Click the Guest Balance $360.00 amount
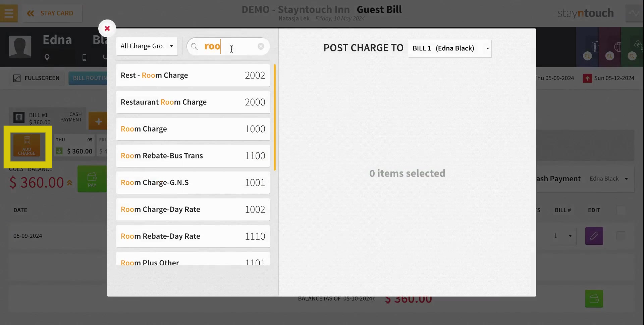The image size is (644, 325). (x=37, y=183)
